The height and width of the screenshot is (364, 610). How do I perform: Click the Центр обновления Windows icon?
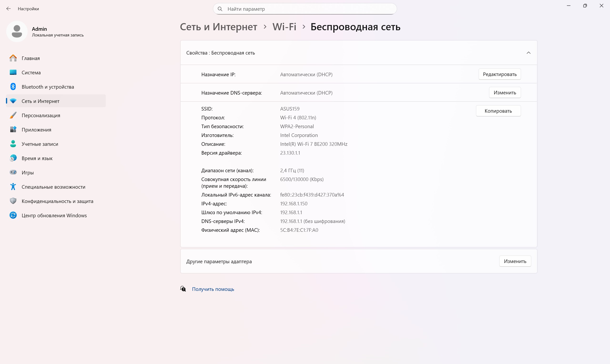click(13, 215)
